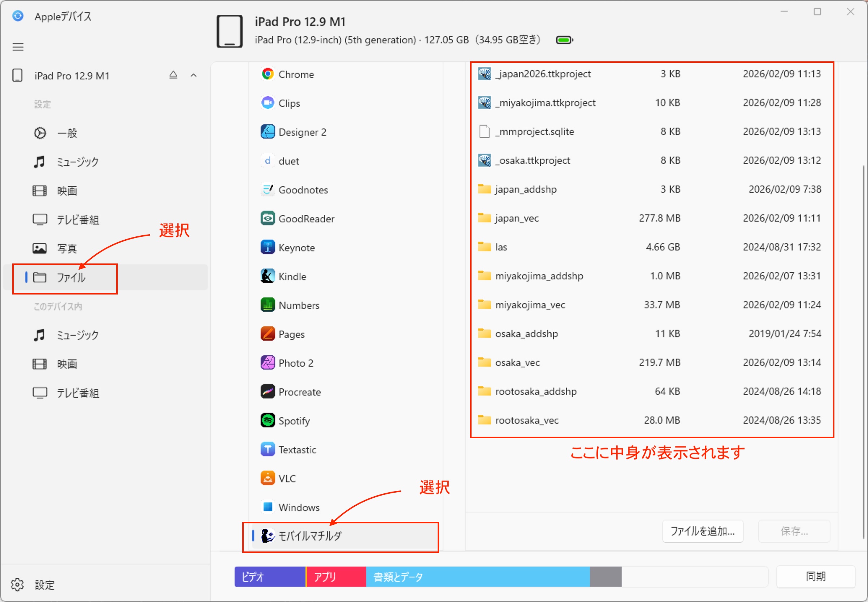Open 設定 at the sidebar bottom
868x602 pixels.
[x=44, y=585]
